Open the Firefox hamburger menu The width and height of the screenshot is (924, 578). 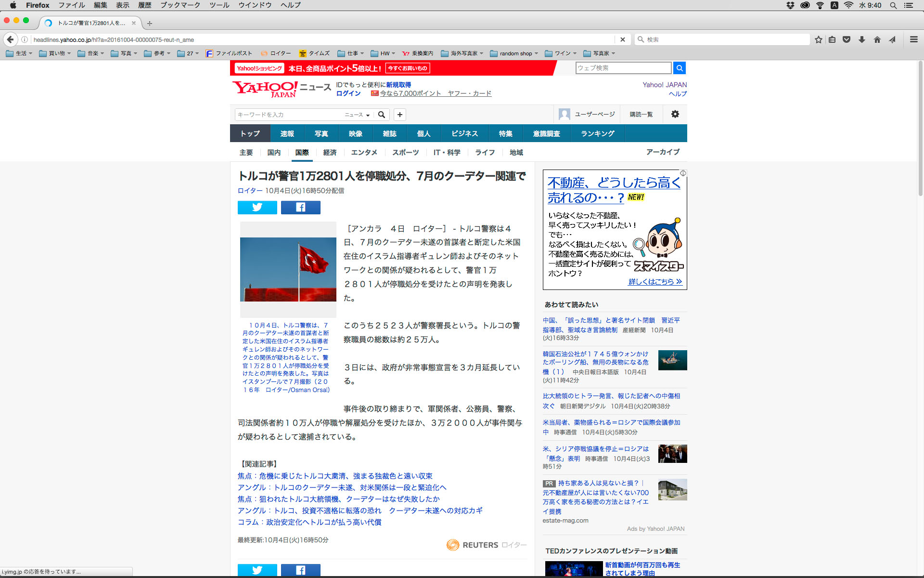point(913,39)
